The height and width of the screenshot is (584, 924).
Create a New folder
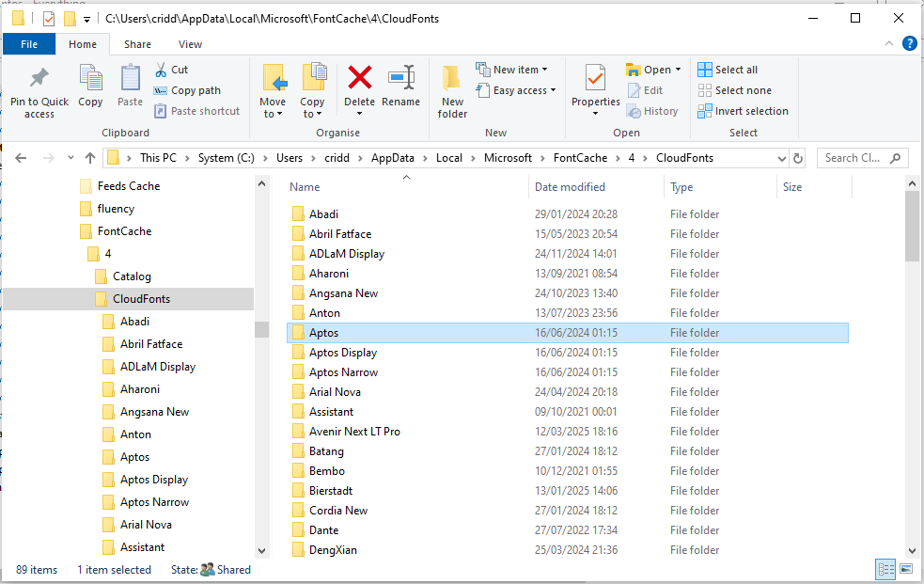tap(452, 91)
